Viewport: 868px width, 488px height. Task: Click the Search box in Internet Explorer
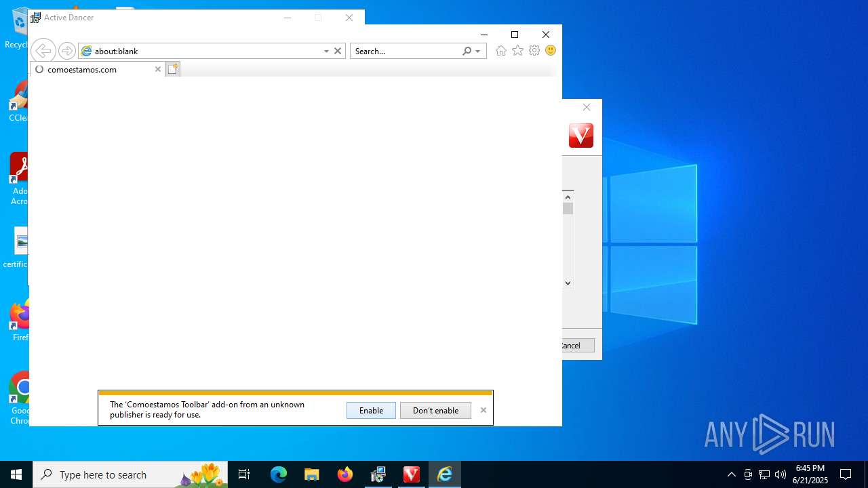406,51
